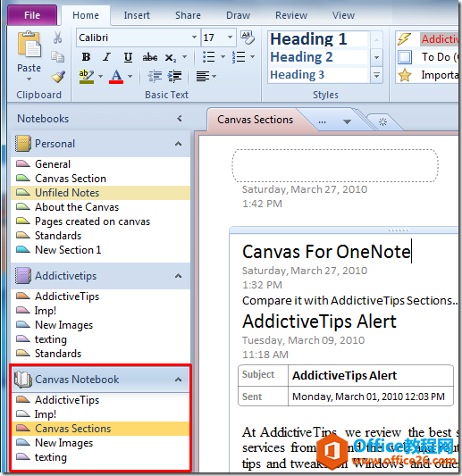Click the text highlight color button

87,77
